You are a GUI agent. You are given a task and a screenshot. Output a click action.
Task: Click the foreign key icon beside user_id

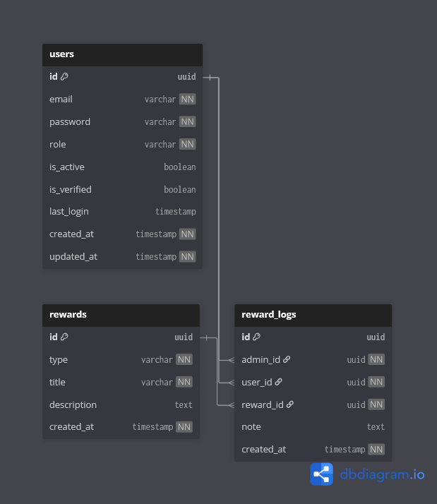pos(278,383)
